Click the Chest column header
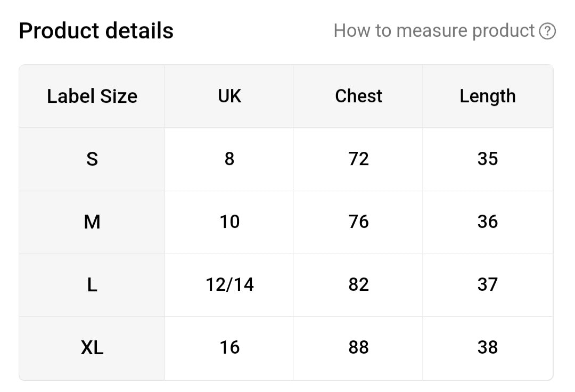 point(358,96)
